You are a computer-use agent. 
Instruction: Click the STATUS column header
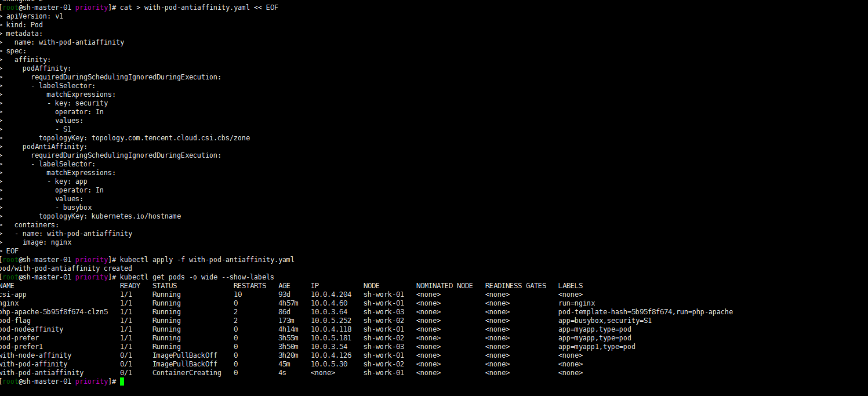(165, 286)
